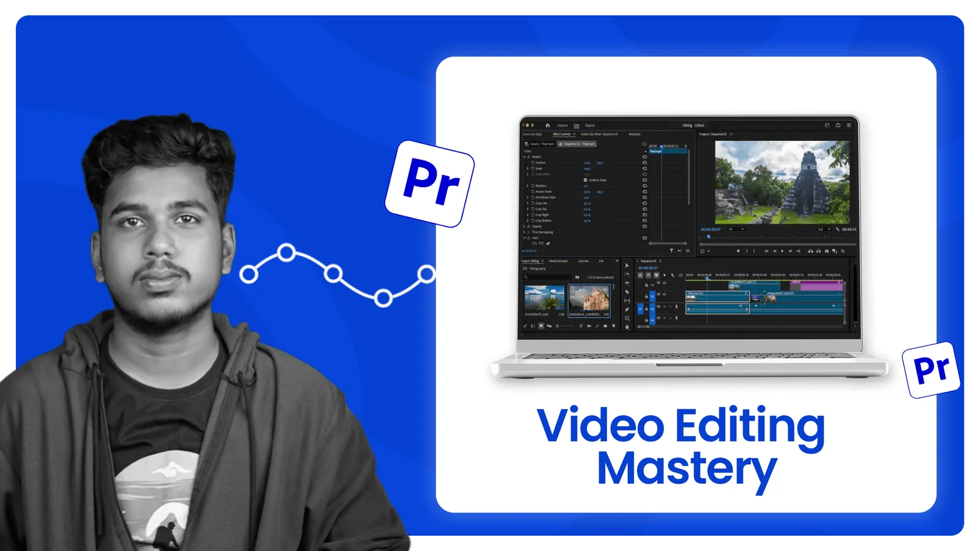The height and width of the screenshot is (551, 980).
Task: Click the New Item icon in Project panel
Action: (x=613, y=326)
